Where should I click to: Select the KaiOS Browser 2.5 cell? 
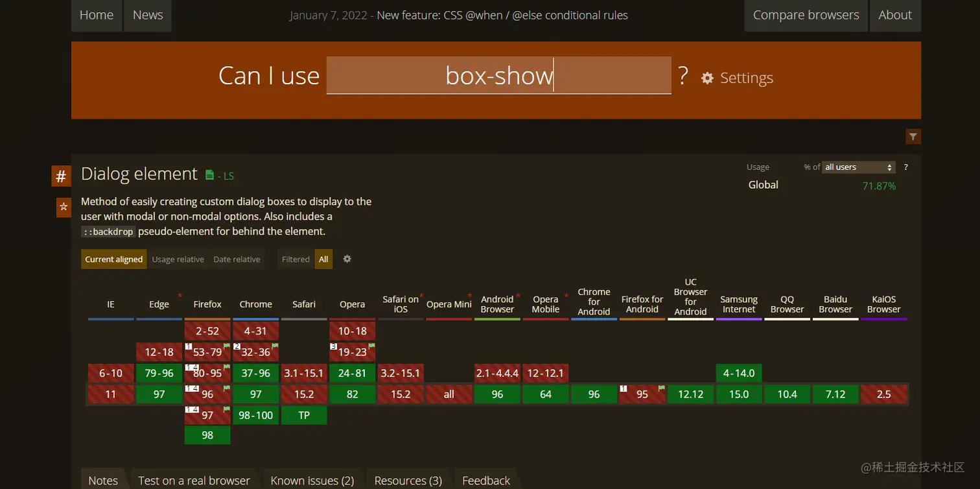(884, 394)
